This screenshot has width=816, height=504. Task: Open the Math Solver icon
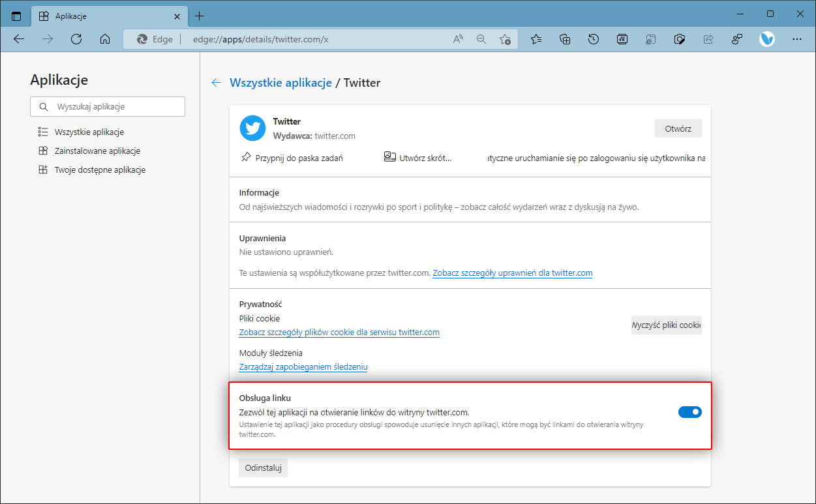point(622,39)
